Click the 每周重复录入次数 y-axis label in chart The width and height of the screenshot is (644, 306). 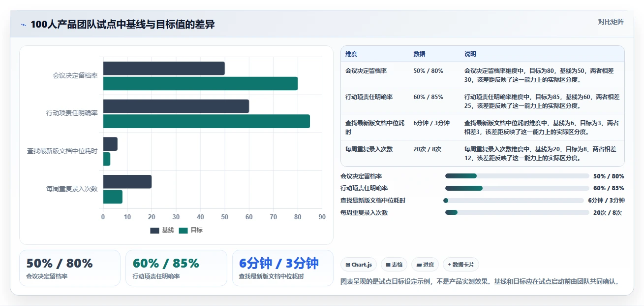(x=72, y=189)
